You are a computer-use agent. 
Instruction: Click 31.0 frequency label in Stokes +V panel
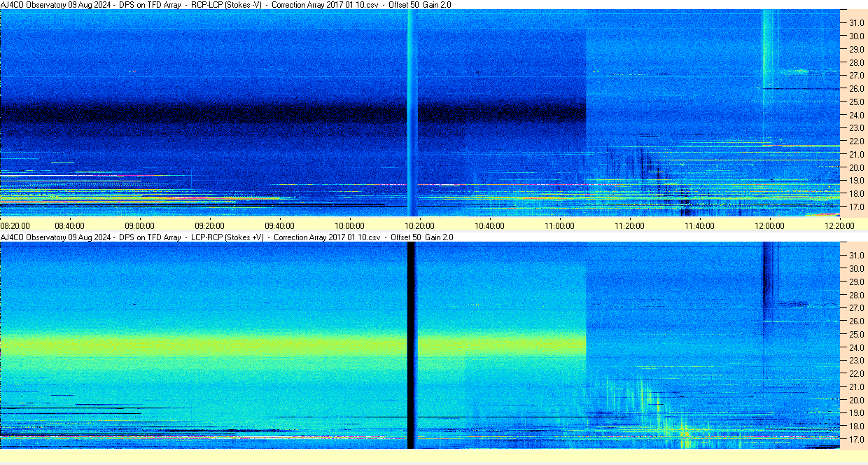click(856, 255)
